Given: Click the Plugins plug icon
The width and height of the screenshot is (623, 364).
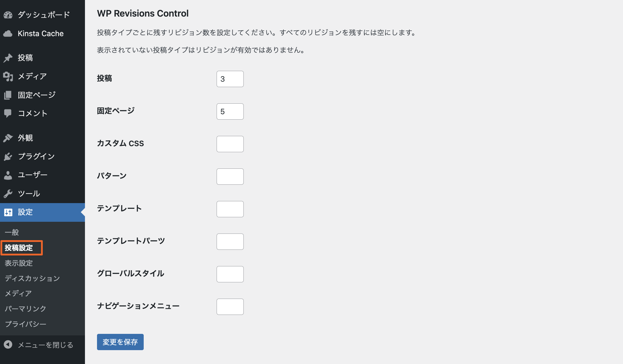Looking at the screenshot, I should tap(8, 157).
